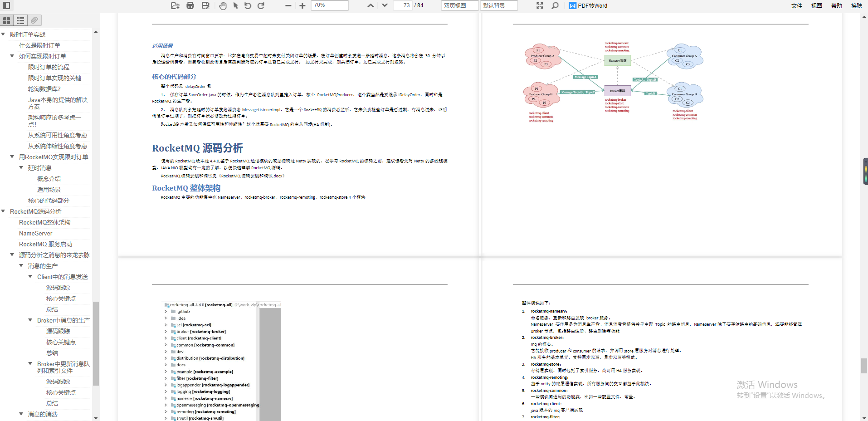
Task: Collapse the Client中的消息发送 node
Action: tap(30, 277)
